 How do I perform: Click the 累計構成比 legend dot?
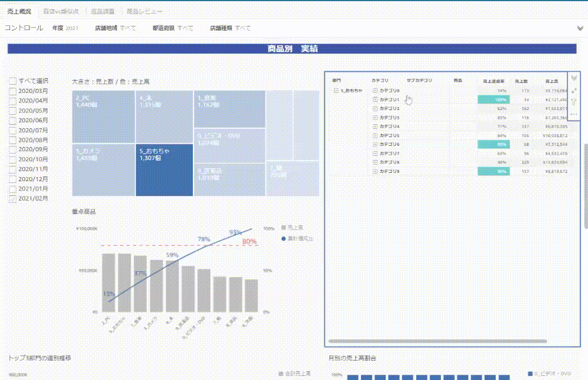pyautogui.click(x=283, y=239)
